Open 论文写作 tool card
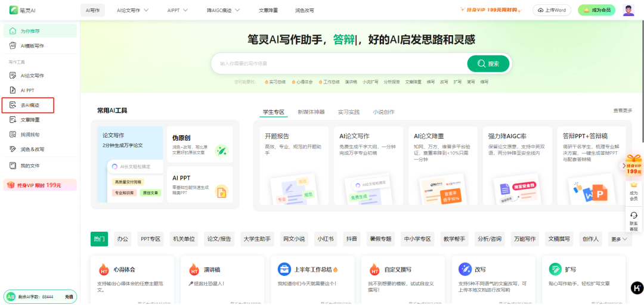This screenshot has width=644, height=305. click(x=130, y=164)
